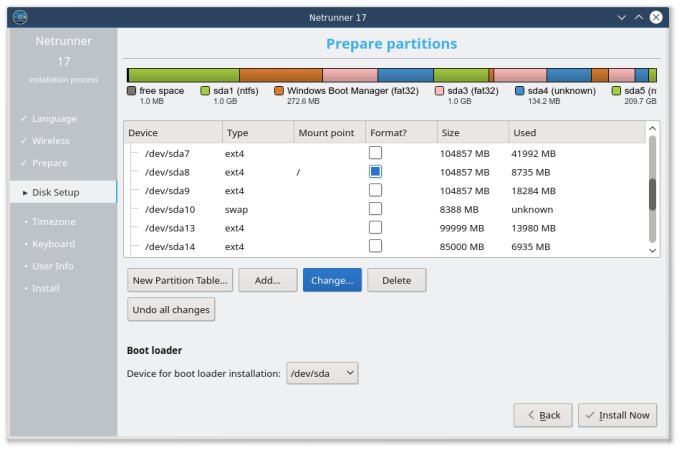Sort by the Size column header
The image size is (680, 450).
(473, 133)
